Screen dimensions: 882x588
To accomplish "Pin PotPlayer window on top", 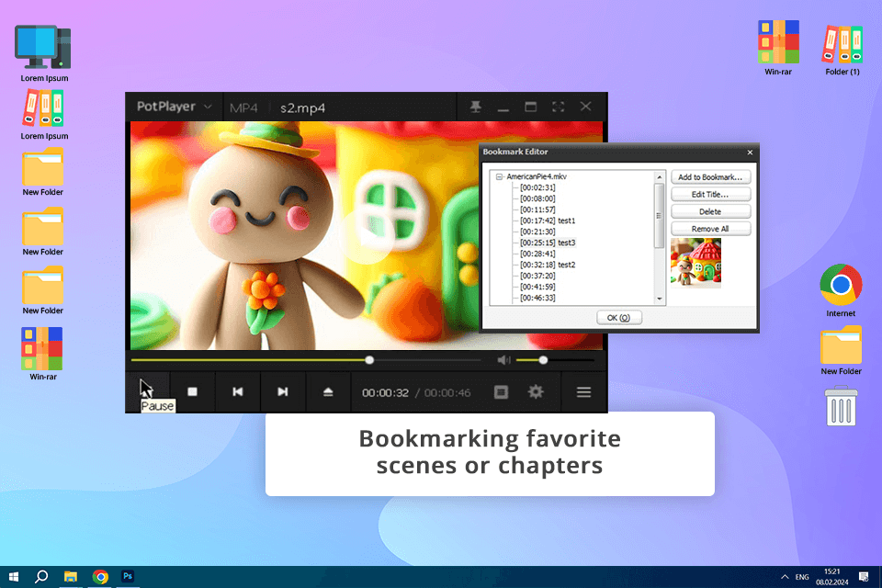I will (476, 107).
